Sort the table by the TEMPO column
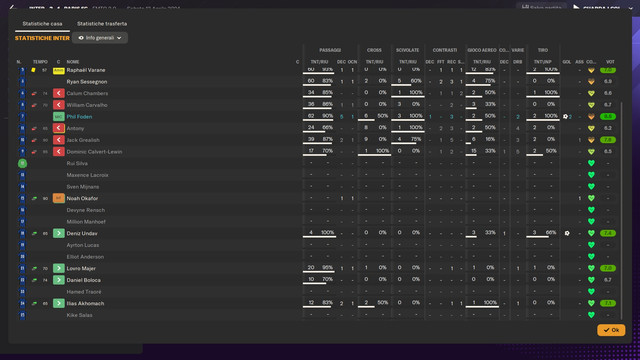The height and width of the screenshot is (360, 640). (40, 62)
